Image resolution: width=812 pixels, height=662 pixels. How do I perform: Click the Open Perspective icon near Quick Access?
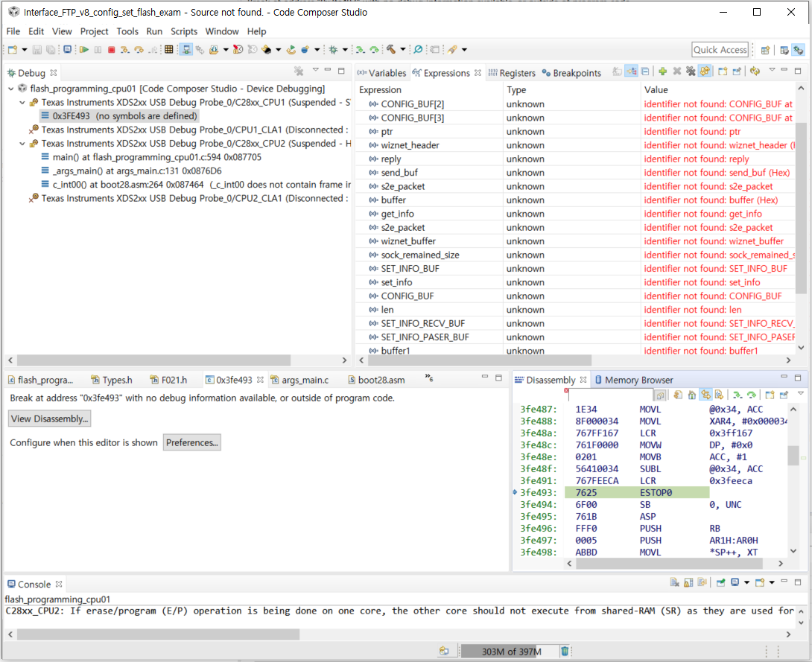(765, 50)
